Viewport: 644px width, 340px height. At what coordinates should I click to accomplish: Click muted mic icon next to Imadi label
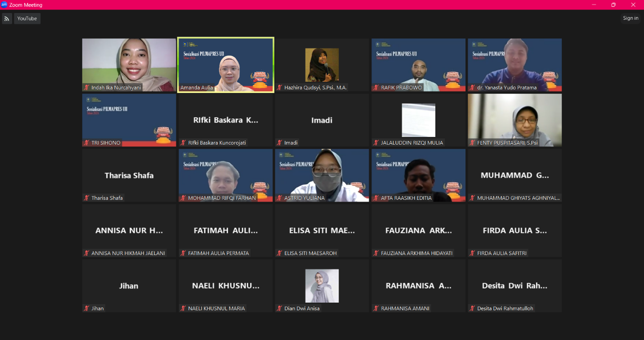tap(279, 143)
